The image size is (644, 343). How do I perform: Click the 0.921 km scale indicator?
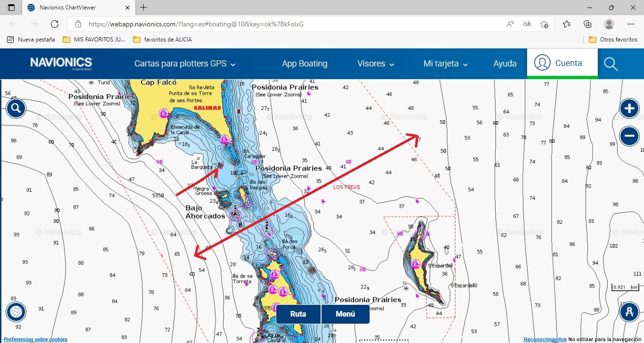625,287
